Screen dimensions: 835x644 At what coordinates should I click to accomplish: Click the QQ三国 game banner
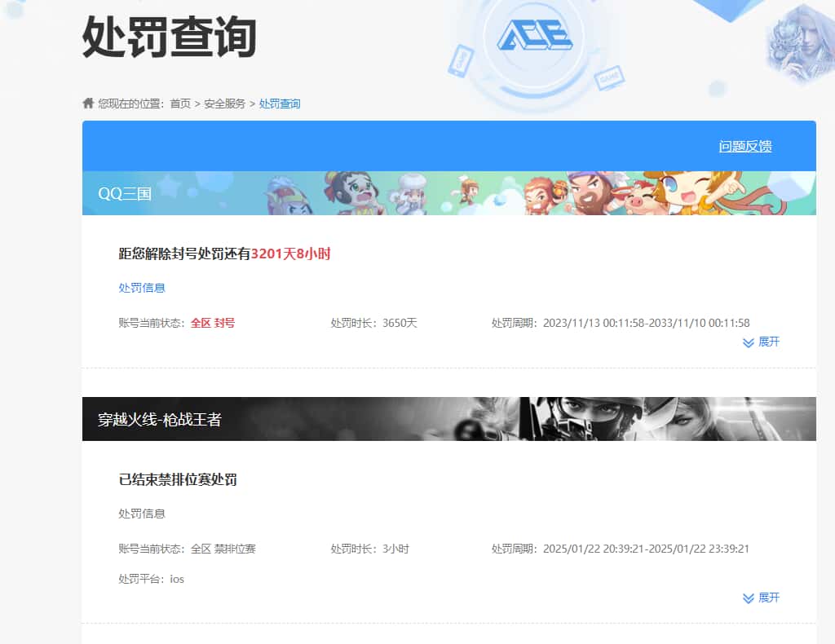(x=449, y=192)
